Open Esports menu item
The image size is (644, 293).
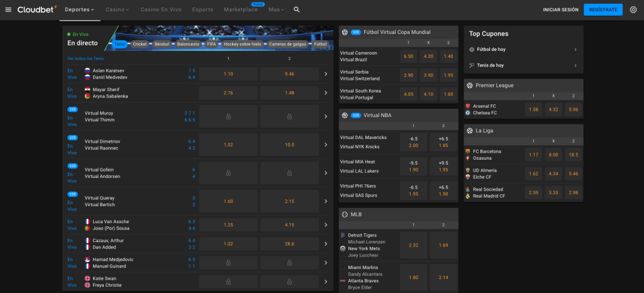coord(203,9)
